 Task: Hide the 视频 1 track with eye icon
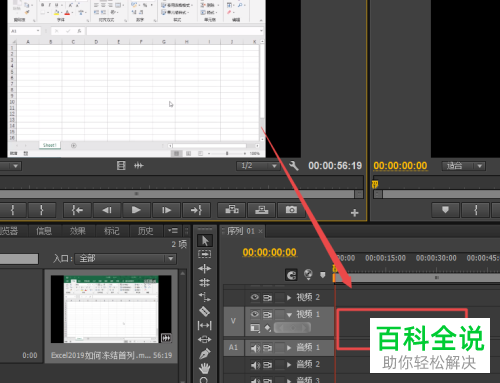255,314
